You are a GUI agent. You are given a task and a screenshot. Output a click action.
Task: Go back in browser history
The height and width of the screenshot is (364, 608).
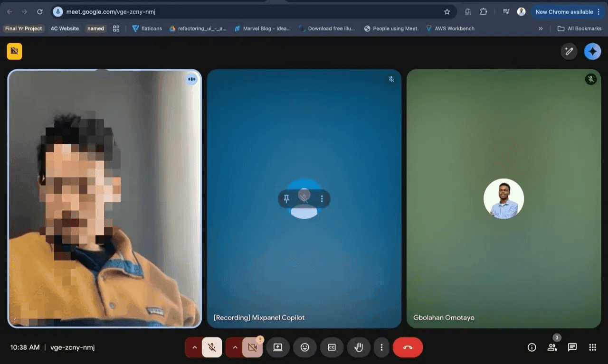click(9, 12)
